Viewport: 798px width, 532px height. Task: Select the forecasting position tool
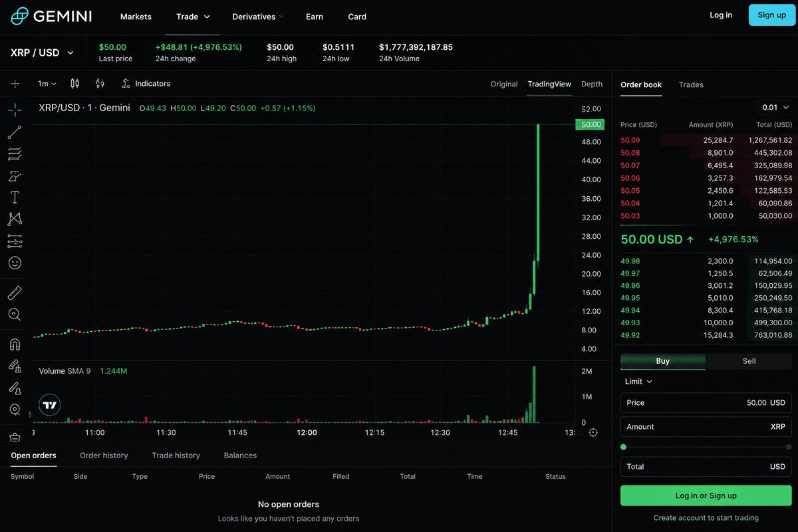point(15,241)
